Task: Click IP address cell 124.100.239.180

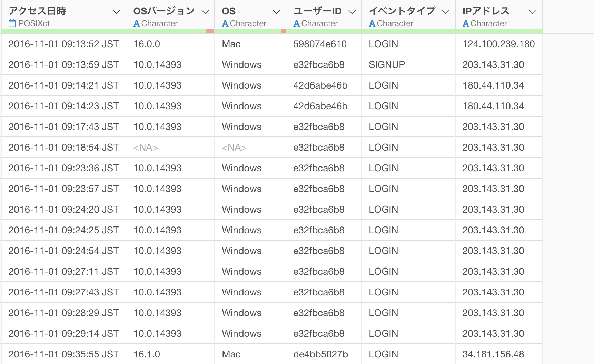Action: 499,44
